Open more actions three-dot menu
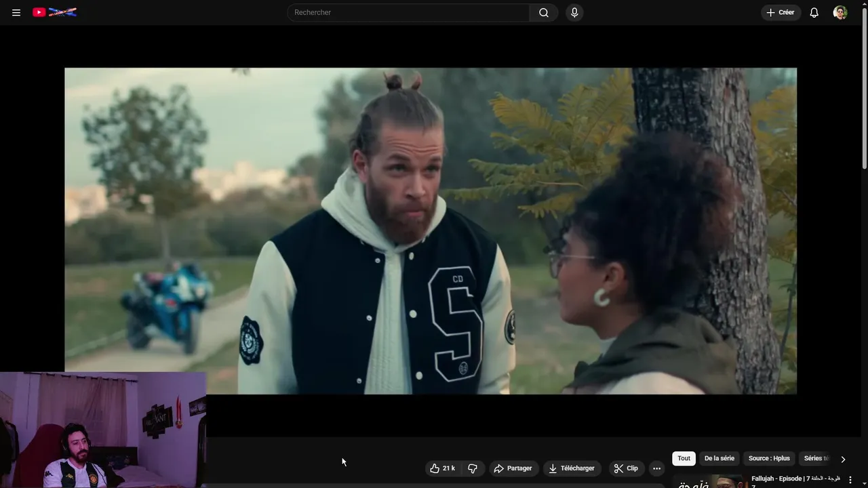This screenshot has width=868, height=488. pos(656,468)
